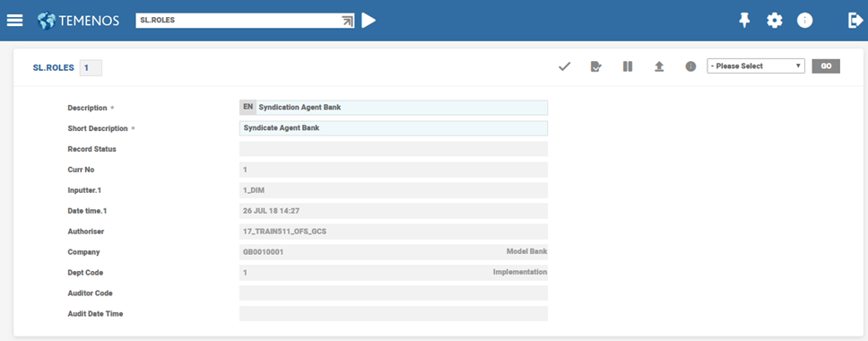Click the GO button

(826, 66)
